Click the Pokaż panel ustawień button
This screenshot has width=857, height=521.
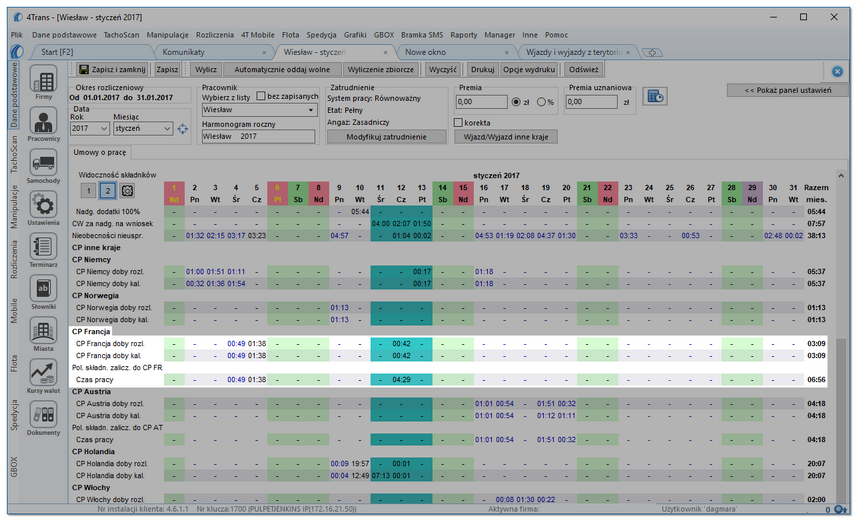tap(788, 90)
